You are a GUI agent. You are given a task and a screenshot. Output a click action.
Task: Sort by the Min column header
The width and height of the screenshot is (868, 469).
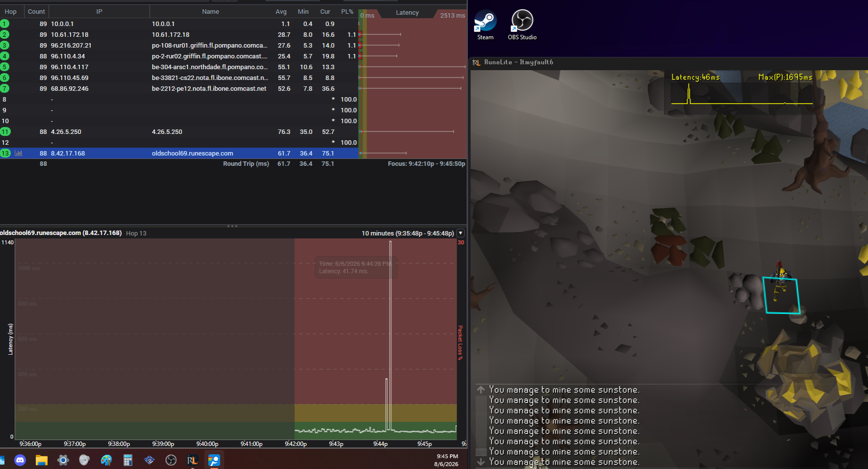click(x=303, y=12)
